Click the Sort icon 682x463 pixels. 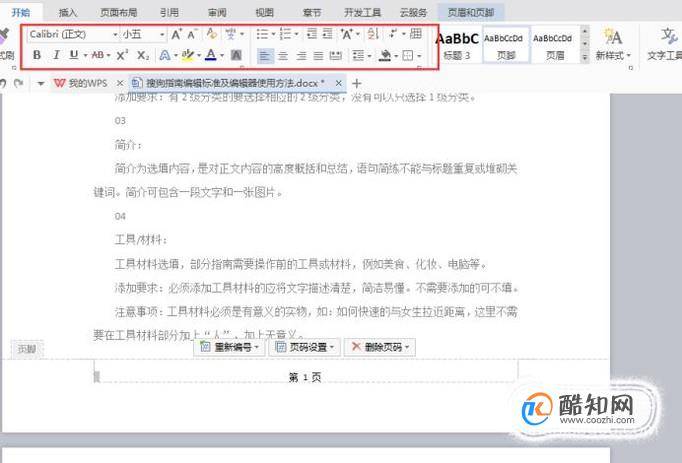coord(373,34)
